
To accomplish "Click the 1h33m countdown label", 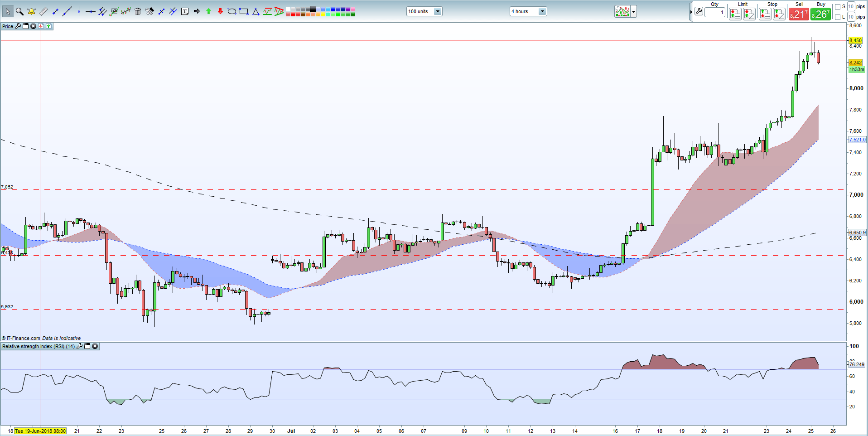I will [856, 70].
